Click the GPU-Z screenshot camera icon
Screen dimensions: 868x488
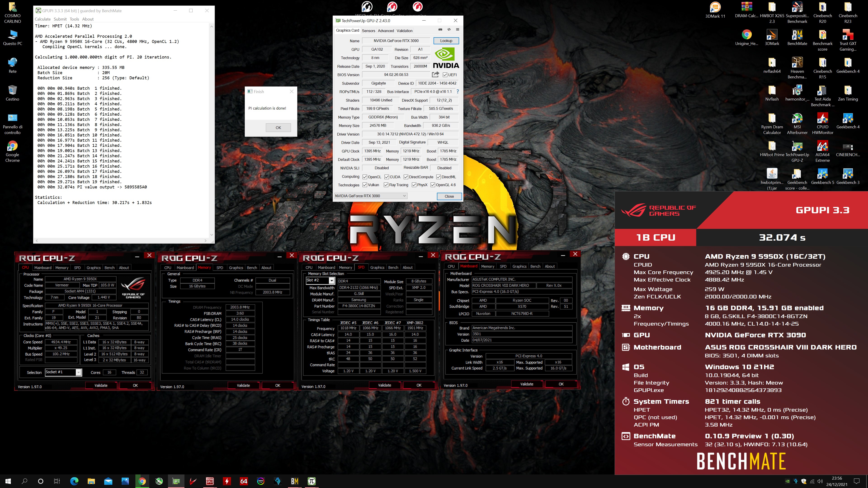[x=440, y=30]
